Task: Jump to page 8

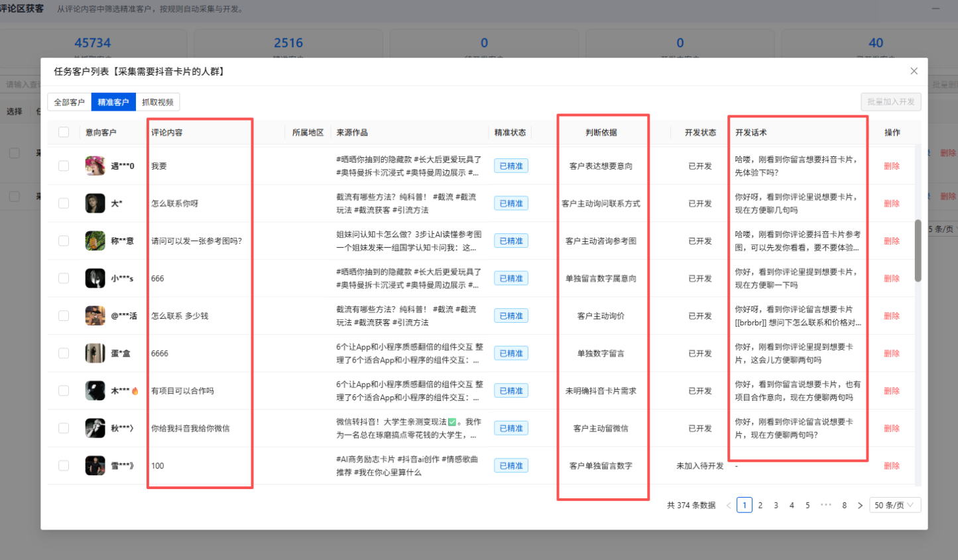Action: [844, 506]
